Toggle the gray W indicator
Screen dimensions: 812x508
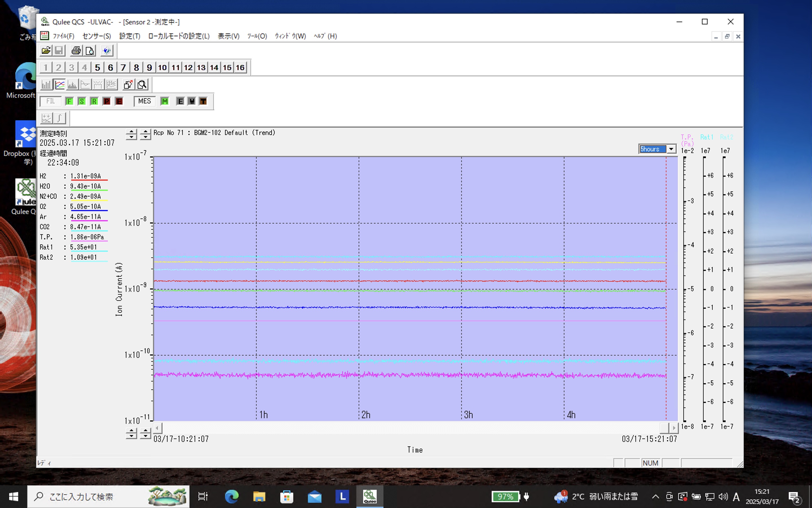click(192, 102)
